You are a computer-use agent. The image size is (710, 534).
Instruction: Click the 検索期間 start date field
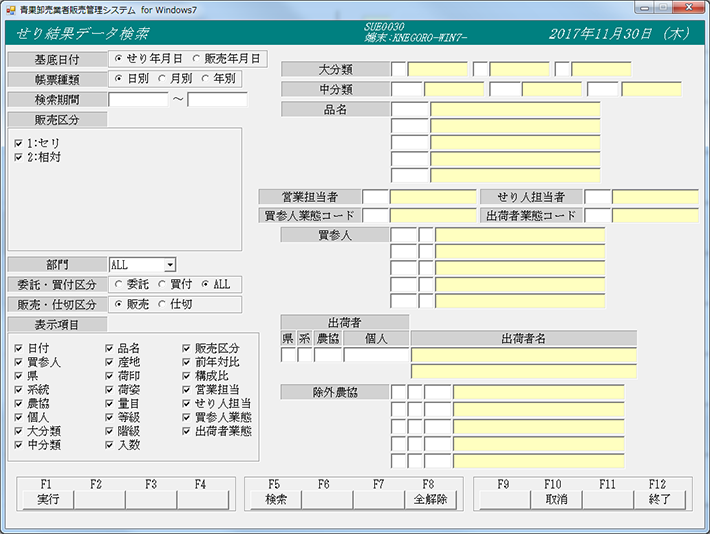(138, 99)
